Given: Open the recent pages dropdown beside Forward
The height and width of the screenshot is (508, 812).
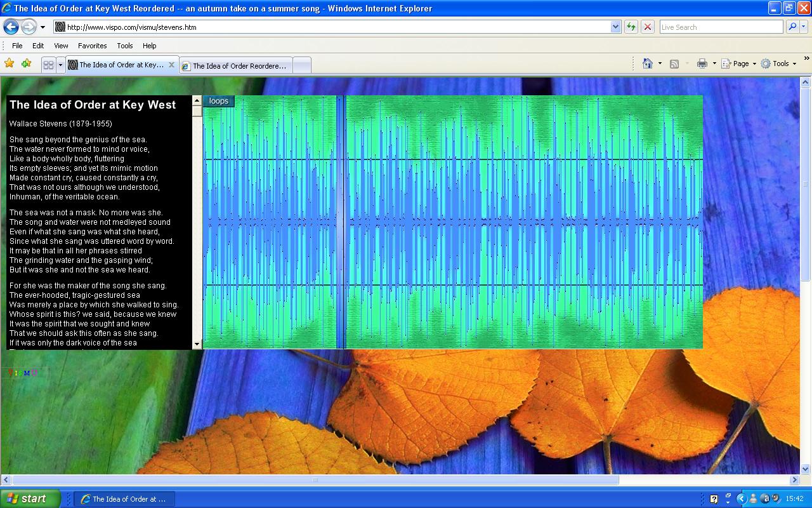Looking at the screenshot, I should [43, 27].
